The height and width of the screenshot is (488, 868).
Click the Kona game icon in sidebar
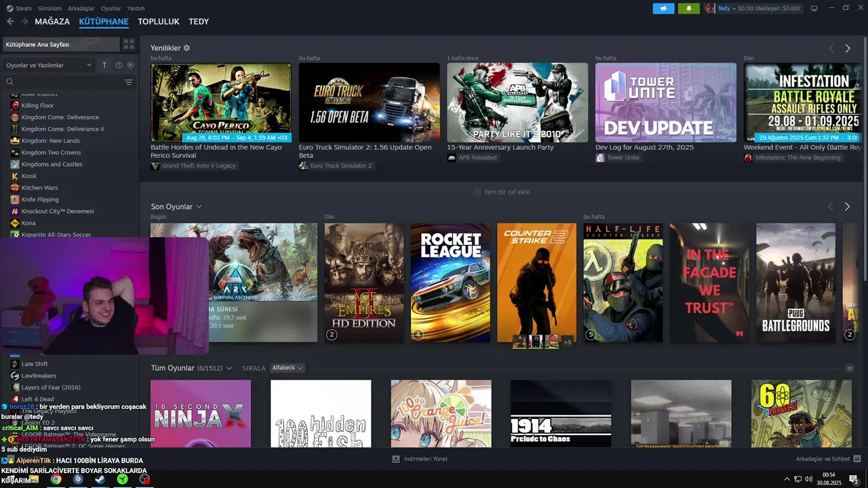pos(15,223)
